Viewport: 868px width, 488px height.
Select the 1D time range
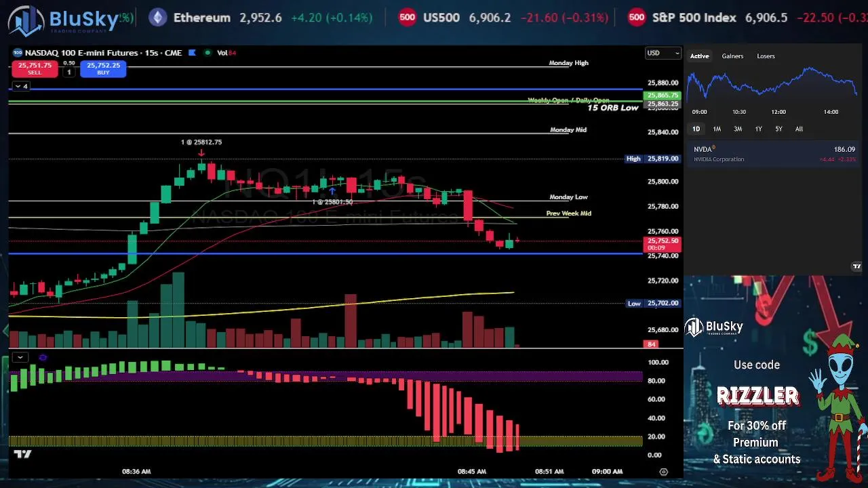point(696,129)
